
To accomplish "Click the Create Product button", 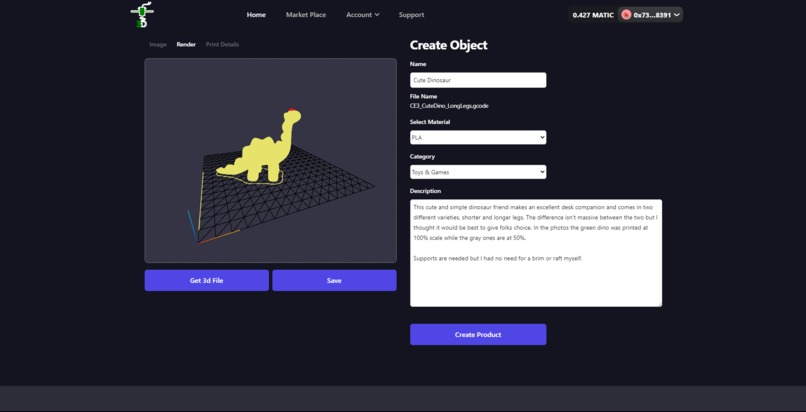I will pyautogui.click(x=478, y=334).
